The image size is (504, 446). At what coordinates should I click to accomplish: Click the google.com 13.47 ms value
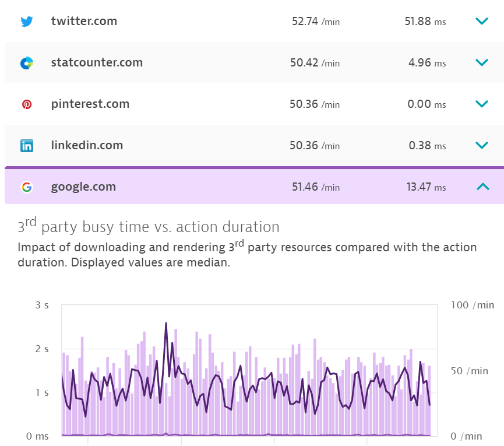click(x=426, y=187)
